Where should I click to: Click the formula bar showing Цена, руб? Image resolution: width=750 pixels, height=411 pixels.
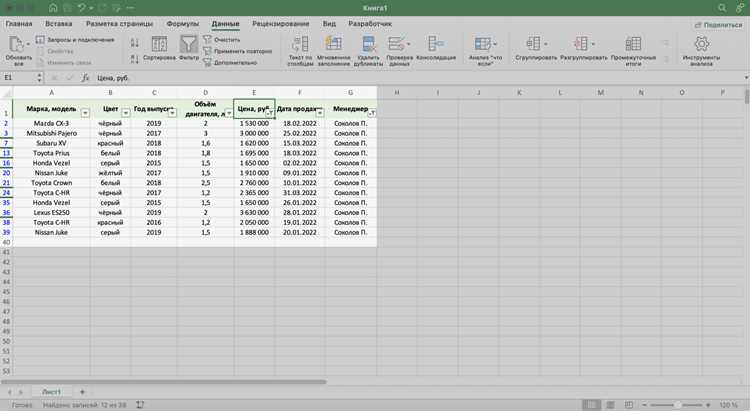pos(416,78)
